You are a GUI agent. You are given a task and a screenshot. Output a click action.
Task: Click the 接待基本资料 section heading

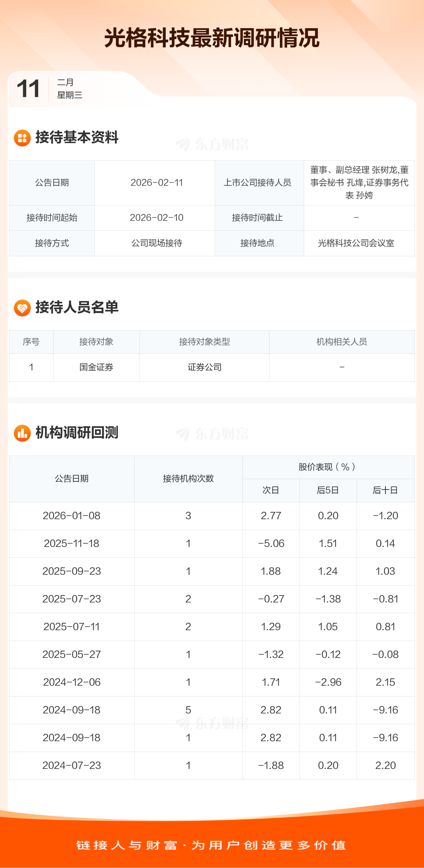[x=77, y=138]
